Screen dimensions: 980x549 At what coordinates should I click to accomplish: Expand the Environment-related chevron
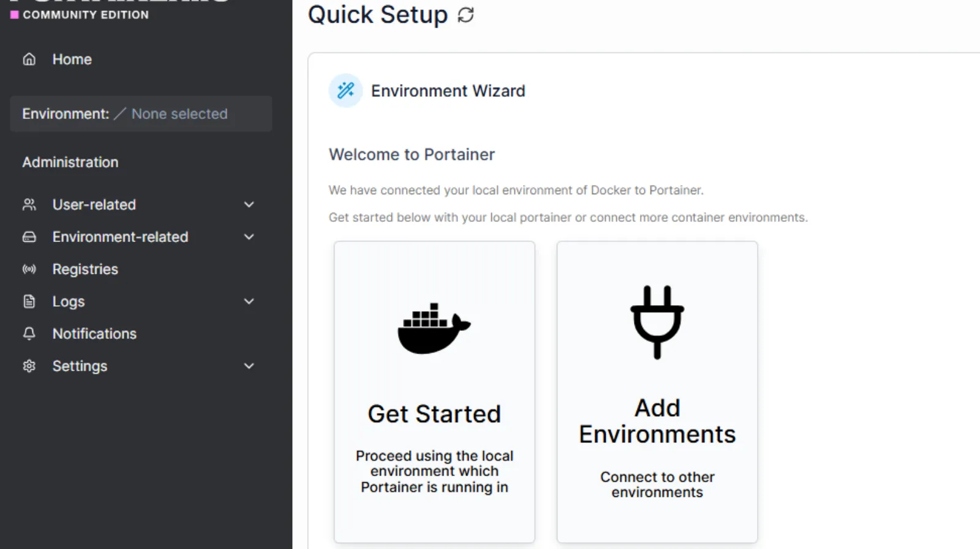coord(249,237)
